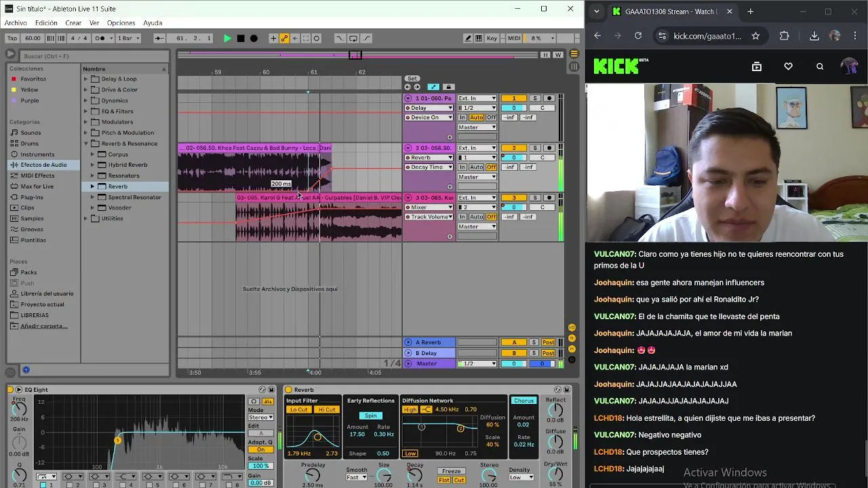
Task: Click the Dry/Wet knob in Reverb
Action: [555, 474]
